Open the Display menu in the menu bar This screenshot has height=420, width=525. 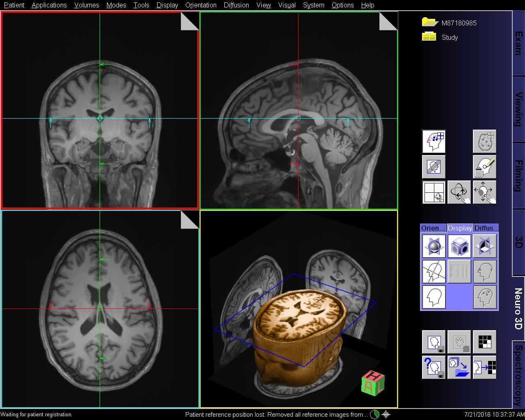tap(167, 5)
